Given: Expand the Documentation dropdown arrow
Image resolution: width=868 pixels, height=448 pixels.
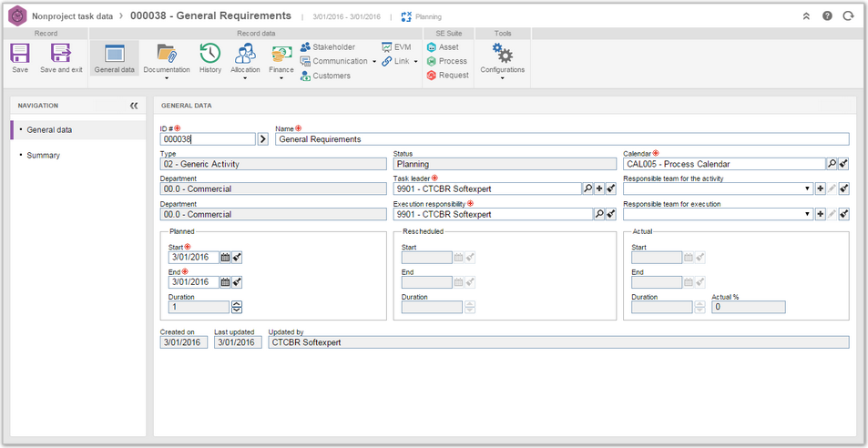Looking at the screenshot, I should pyautogui.click(x=167, y=78).
